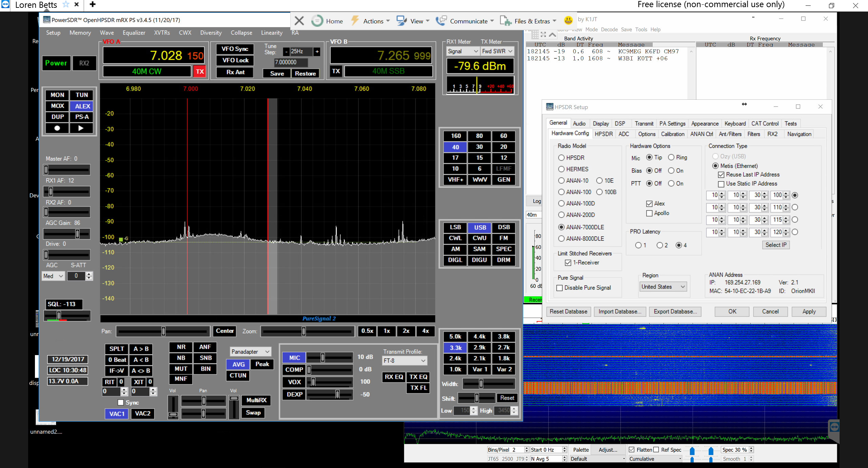
Task: Check Use Static IP Address
Action: click(x=721, y=184)
